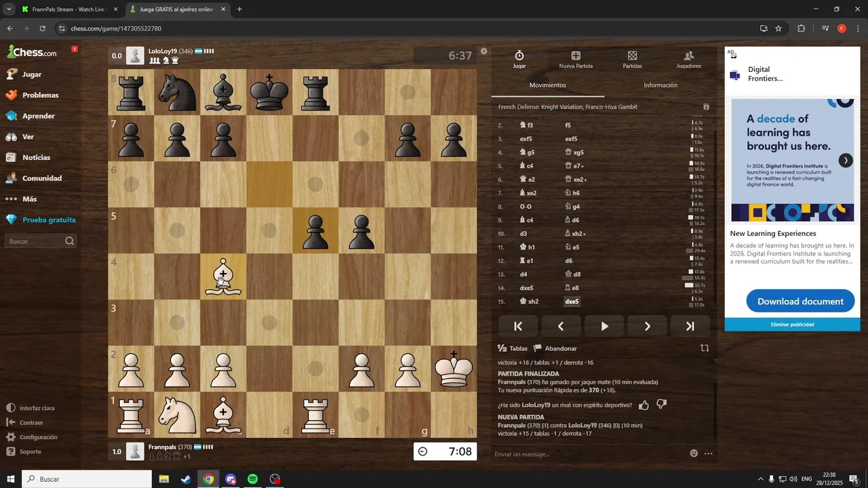Switch to Información sub-tab

(660, 85)
